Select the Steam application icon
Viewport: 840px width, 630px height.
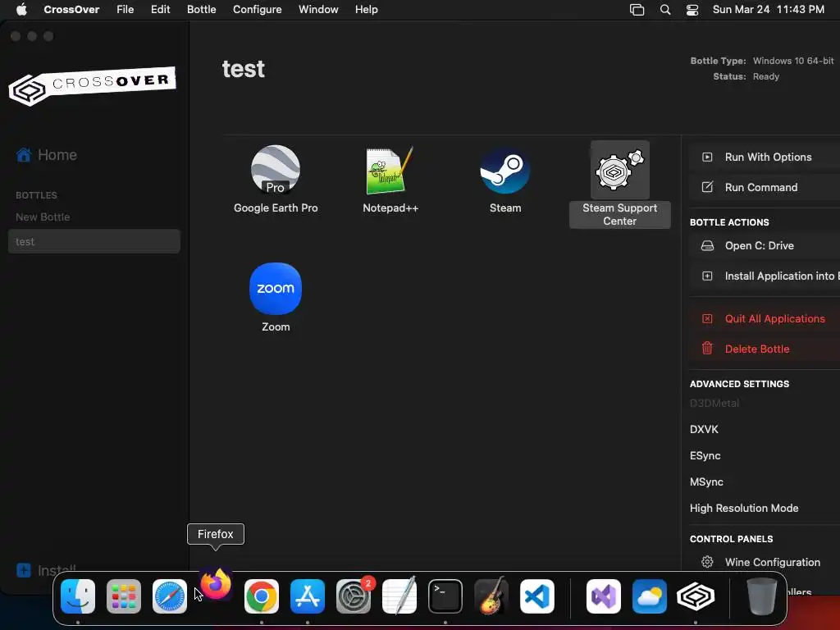(x=504, y=171)
